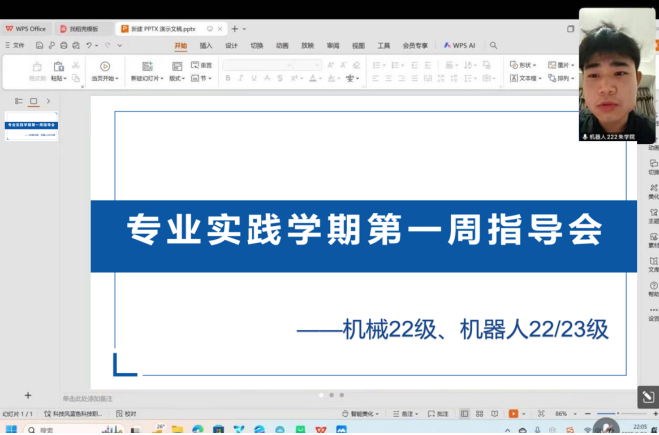The height and width of the screenshot is (435, 659).
Task: Toggle Underline formatting button
Action: pos(254,78)
